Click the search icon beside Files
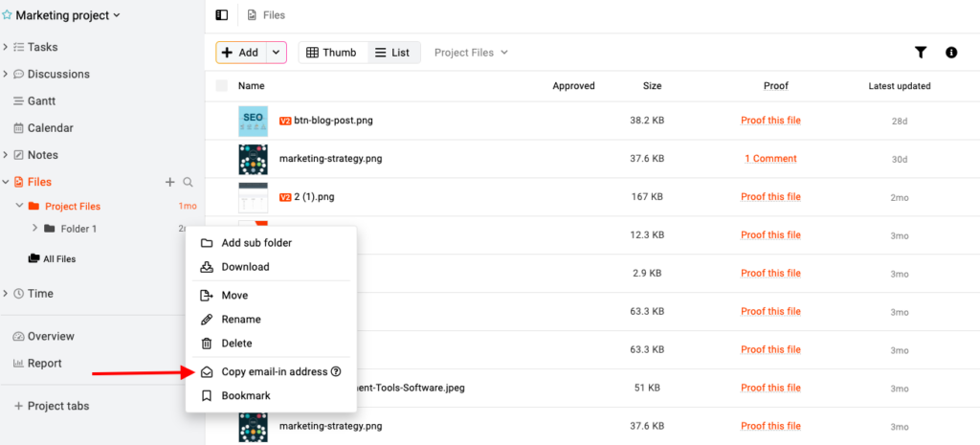The height and width of the screenshot is (445, 980). [x=189, y=182]
